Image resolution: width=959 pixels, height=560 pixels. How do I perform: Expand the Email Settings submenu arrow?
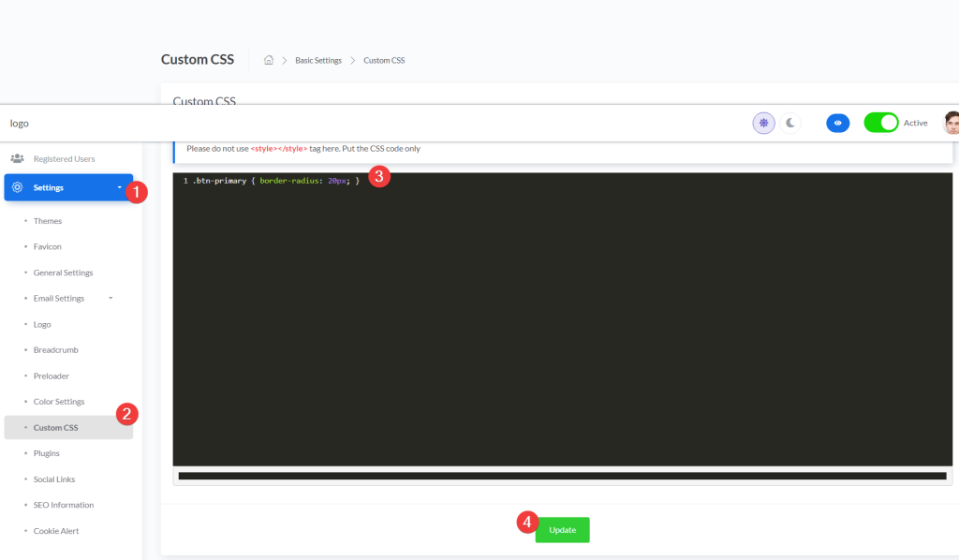[111, 299]
